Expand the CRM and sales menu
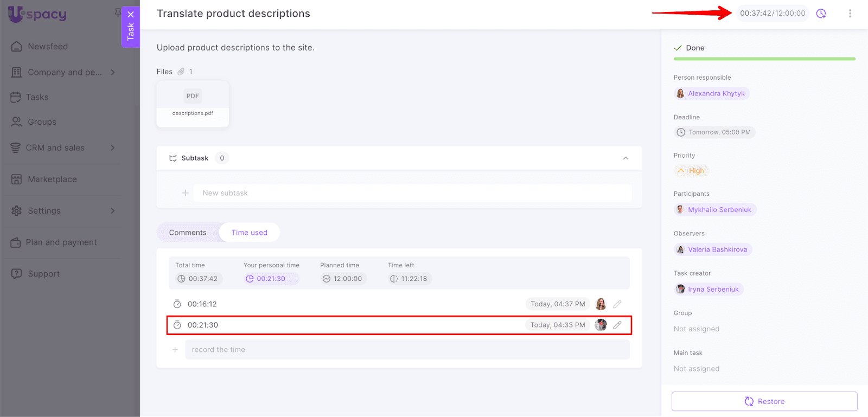Screen dimensions: 868x417 pos(112,148)
